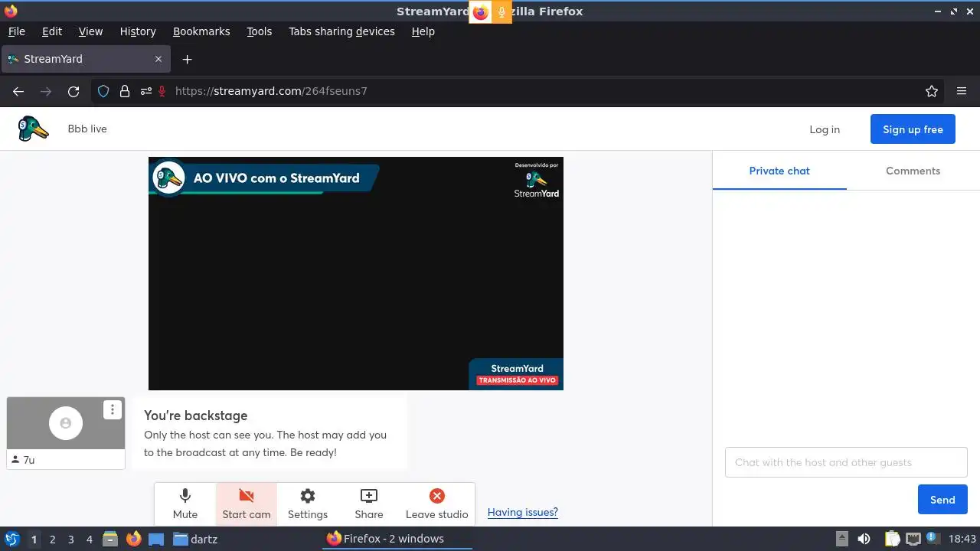Open the Firefox hamburger menu
The image size is (980, 551).
[x=962, y=91]
